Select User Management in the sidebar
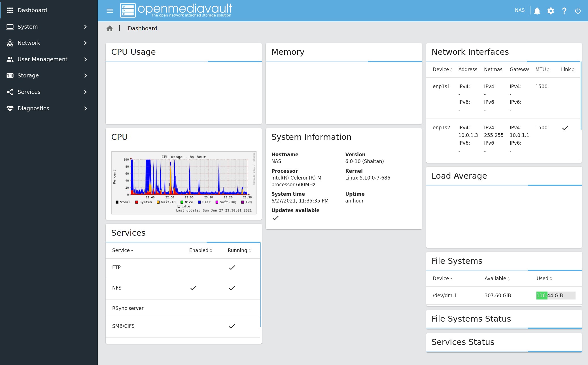The width and height of the screenshot is (588, 365). [x=42, y=59]
